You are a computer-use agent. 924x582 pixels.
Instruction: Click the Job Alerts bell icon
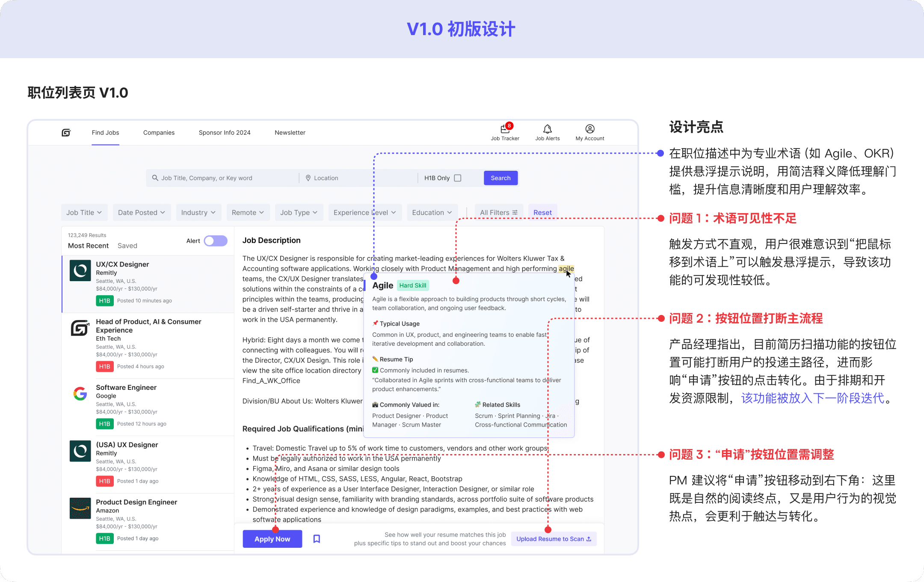547,129
